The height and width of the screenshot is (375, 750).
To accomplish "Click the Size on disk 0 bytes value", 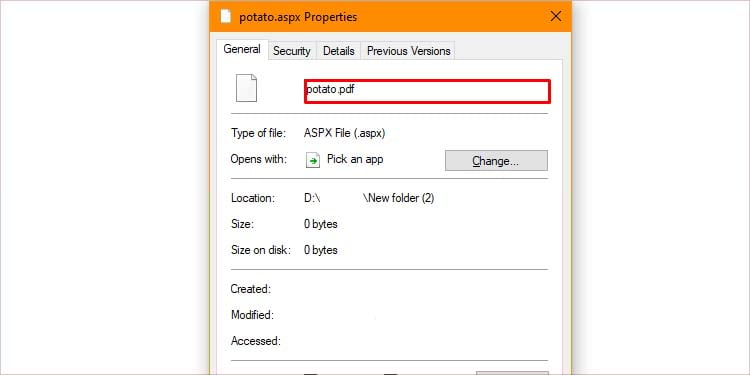I will coord(320,250).
